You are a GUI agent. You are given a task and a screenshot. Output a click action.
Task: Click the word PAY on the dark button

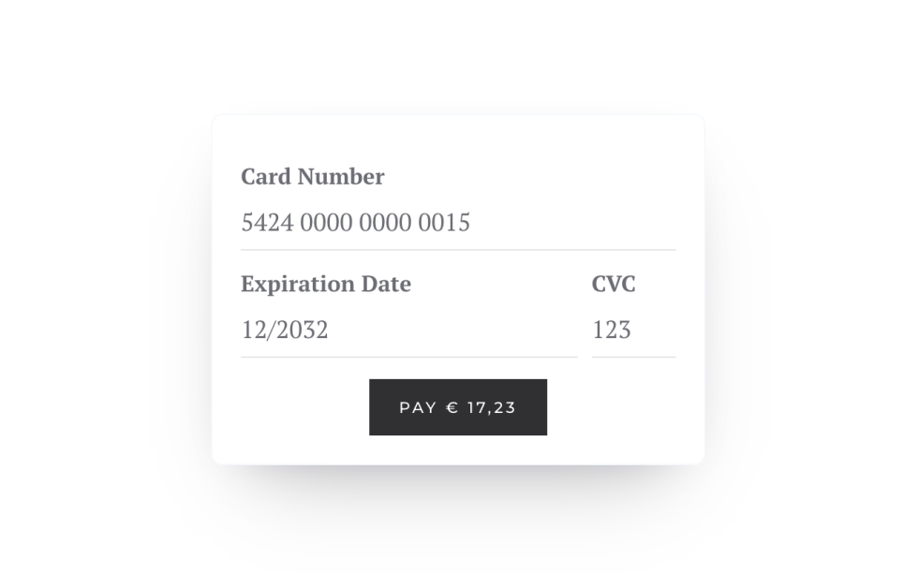[x=418, y=407]
